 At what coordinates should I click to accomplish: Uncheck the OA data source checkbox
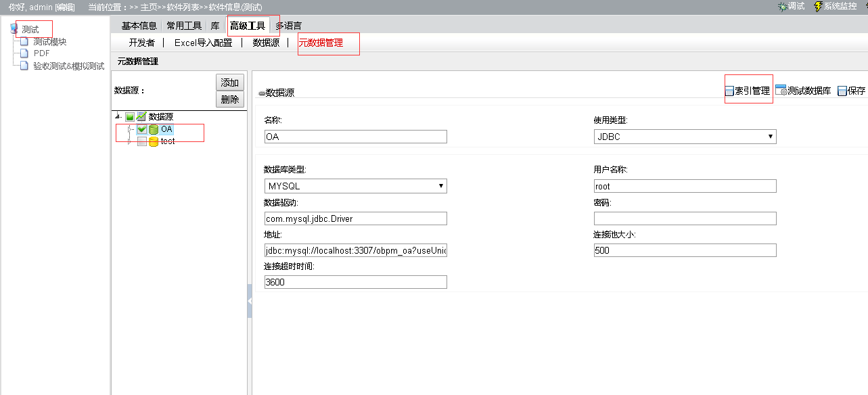tap(142, 129)
